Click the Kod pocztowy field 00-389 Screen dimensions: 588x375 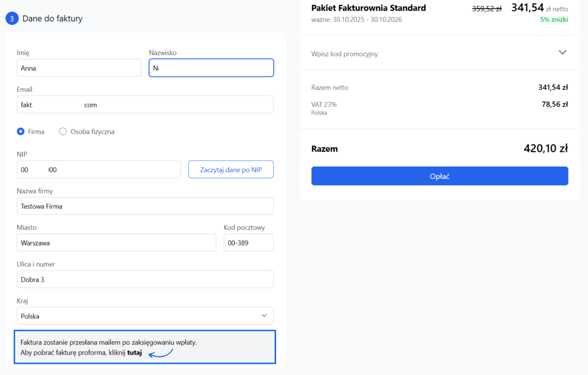point(248,243)
